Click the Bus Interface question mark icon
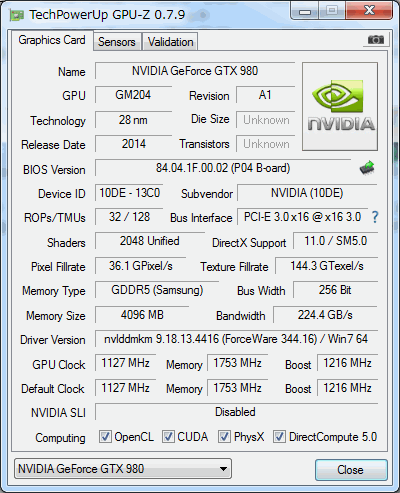Viewport: 400px width, 493px height. coord(375,217)
